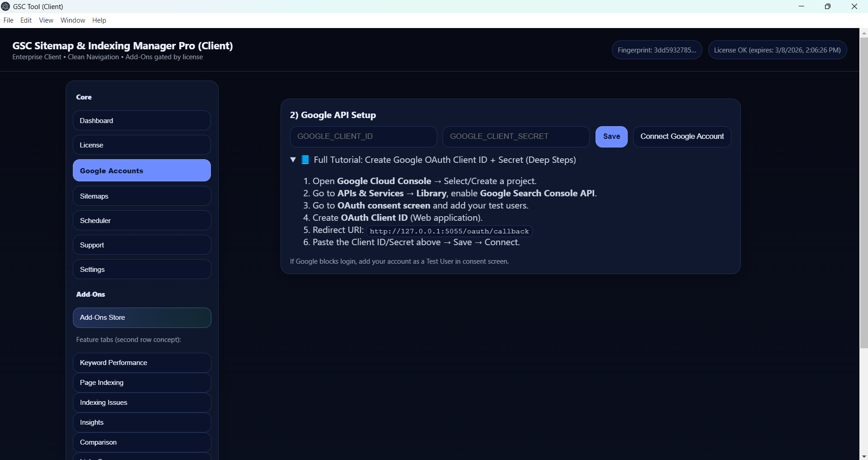Open the Help menu

[x=99, y=20]
